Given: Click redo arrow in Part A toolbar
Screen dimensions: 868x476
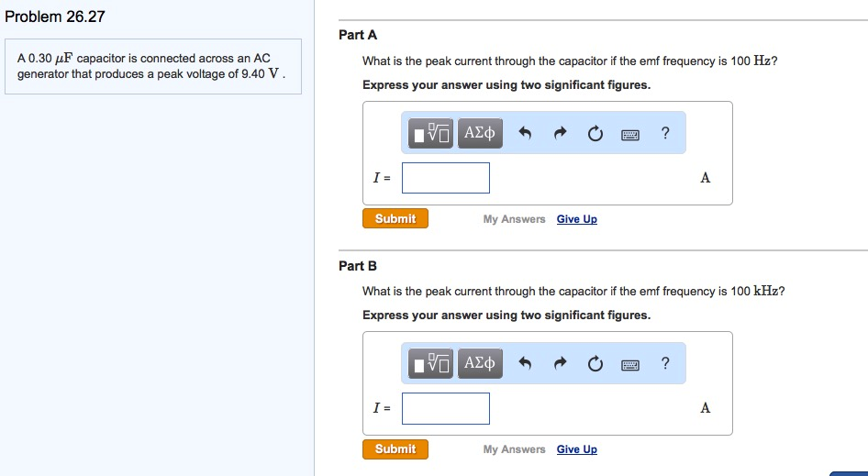Looking at the screenshot, I should click(x=560, y=135).
